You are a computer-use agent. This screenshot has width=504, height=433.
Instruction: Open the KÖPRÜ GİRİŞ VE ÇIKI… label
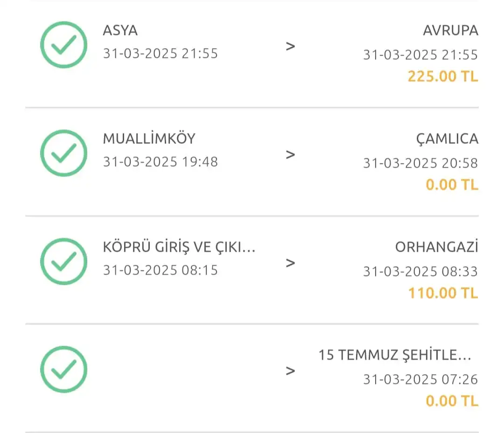click(x=179, y=247)
